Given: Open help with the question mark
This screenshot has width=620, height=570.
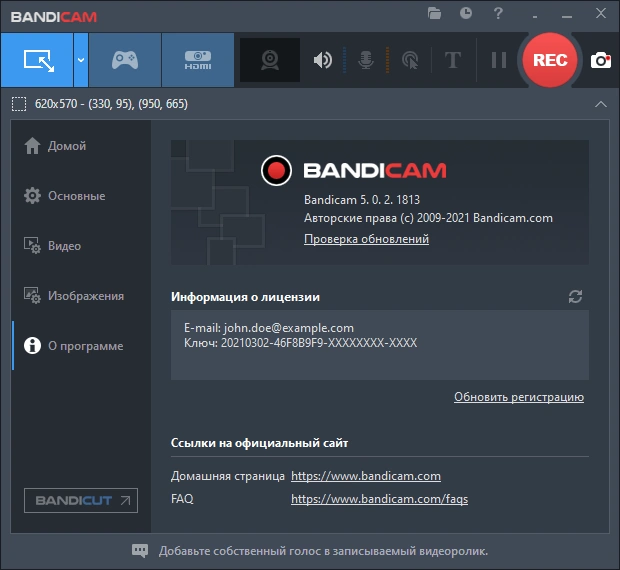Looking at the screenshot, I should coord(498,13).
